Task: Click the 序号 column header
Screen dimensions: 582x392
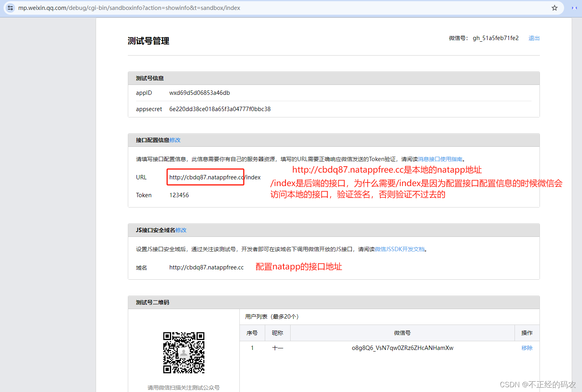Action: (252, 333)
